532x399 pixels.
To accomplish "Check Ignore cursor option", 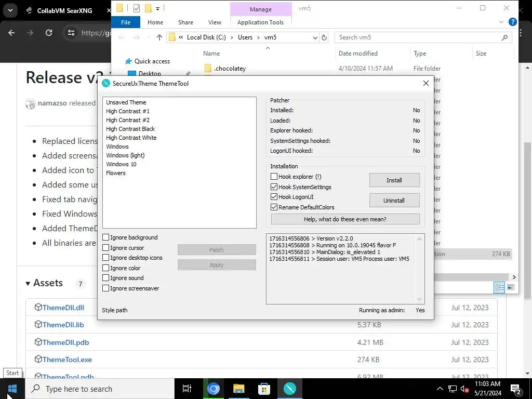I will click(x=105, y=248).
